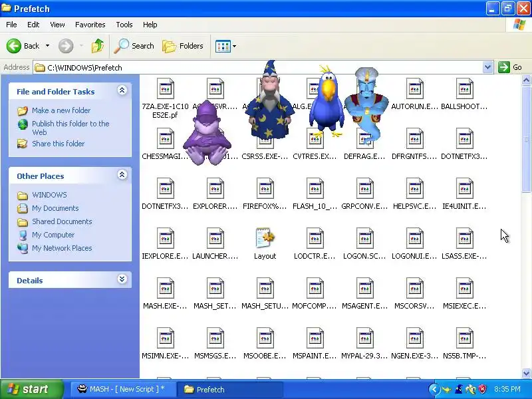Screen dimensions: 532x399
Task: Click Make a new folder link
Action: 61,110
